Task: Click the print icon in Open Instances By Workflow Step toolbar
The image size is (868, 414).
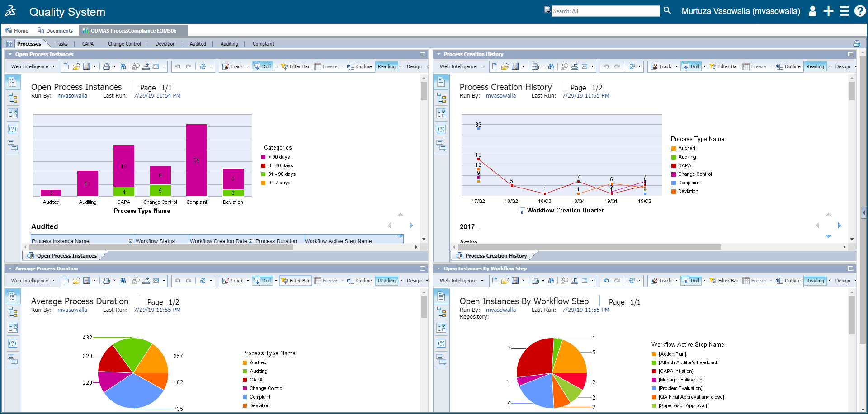Action: 535,281
